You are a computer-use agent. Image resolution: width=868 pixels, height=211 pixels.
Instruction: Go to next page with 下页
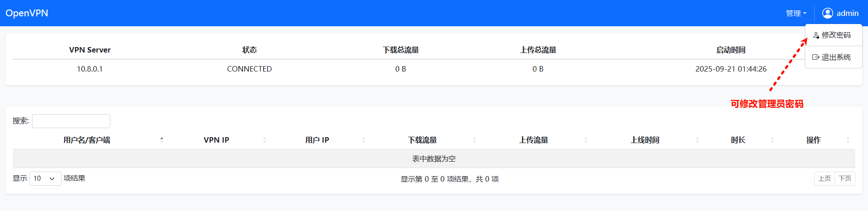[x=845, y=178]
